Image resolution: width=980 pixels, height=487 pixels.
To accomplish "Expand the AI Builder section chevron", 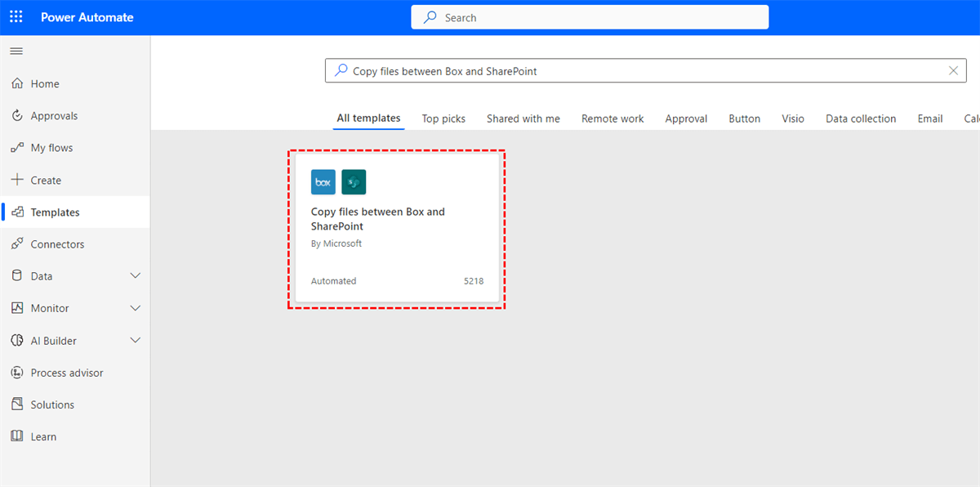I will (136, 341).
